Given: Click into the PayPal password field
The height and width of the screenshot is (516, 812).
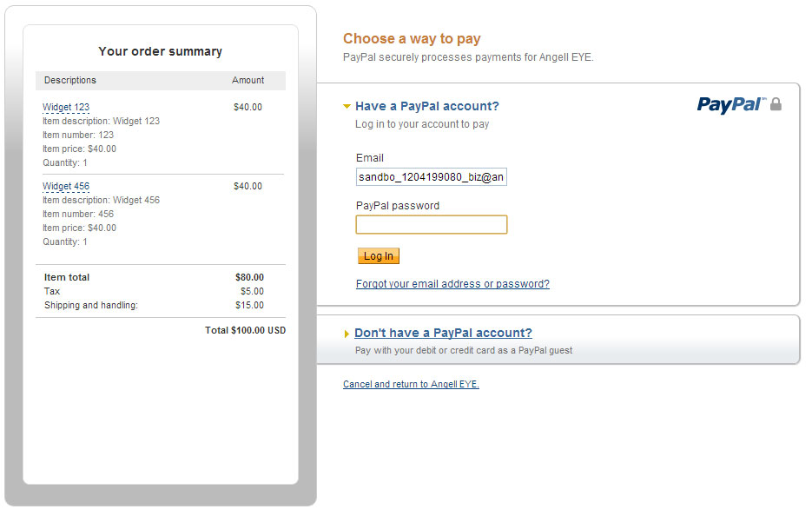Looking at the screenshot, I should [x=431, y=225].
